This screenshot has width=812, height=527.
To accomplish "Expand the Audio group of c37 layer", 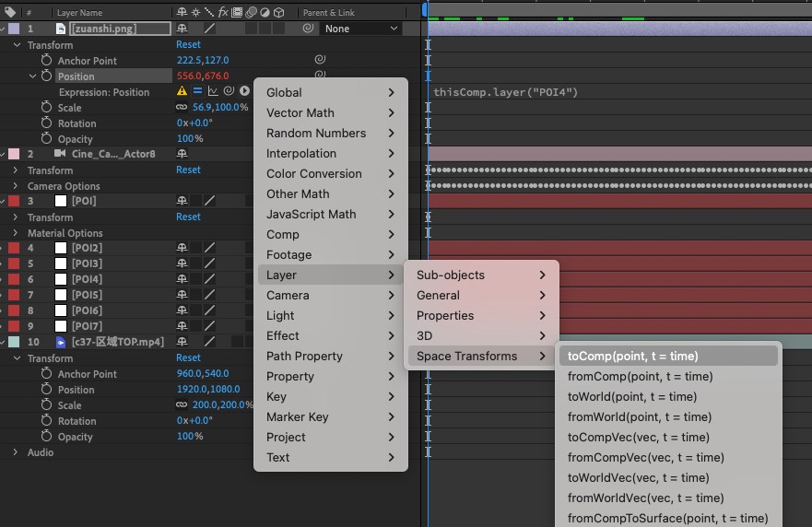I will (16, 452).
